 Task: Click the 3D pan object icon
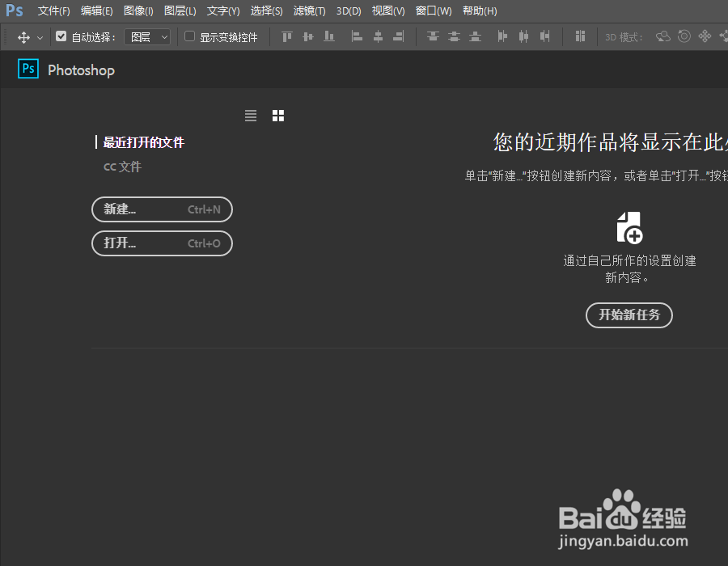tap(705, 36)
